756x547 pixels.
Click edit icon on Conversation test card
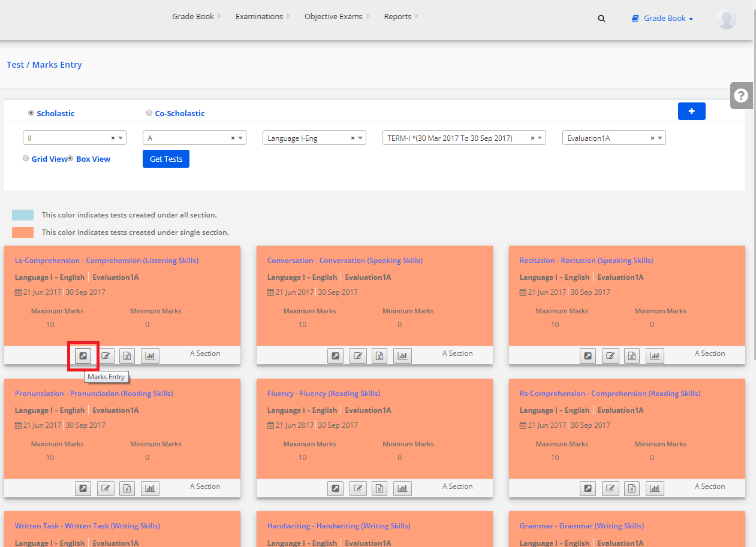click(359, 356)
